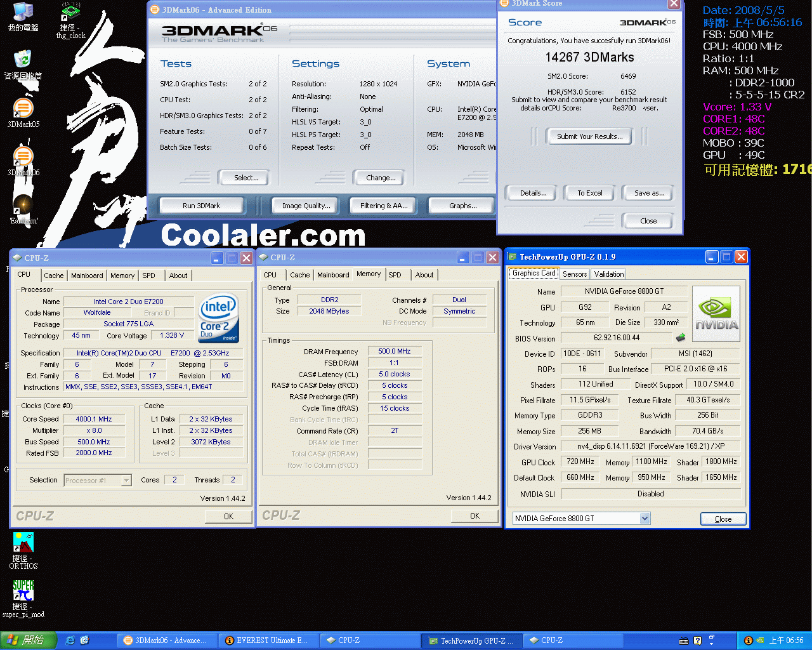Switch to SPD tab in left CPU-Z

[x=148, y=275]
